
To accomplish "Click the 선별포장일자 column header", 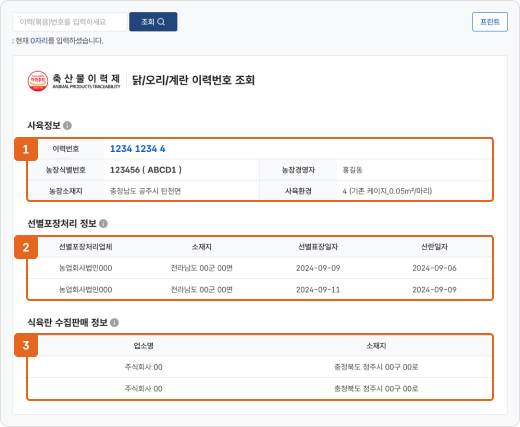I will pos(318,247).
